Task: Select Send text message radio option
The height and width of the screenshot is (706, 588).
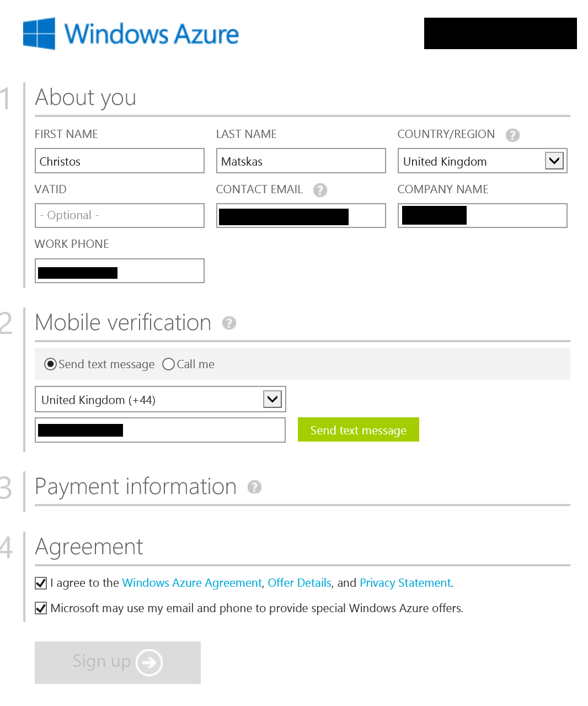Action: coord(50,364)
